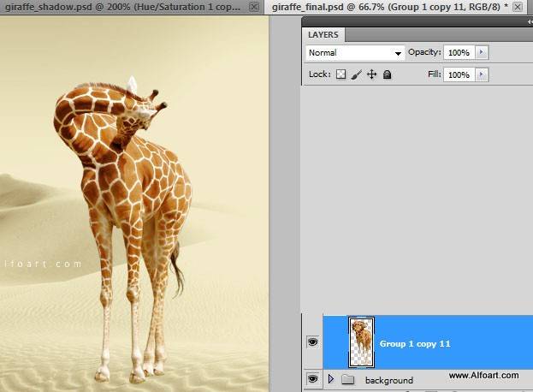Image resolution: width=533 pixels, height=392 pixels.
Task: Click the Fill percentage field
Action: [459, 75]
